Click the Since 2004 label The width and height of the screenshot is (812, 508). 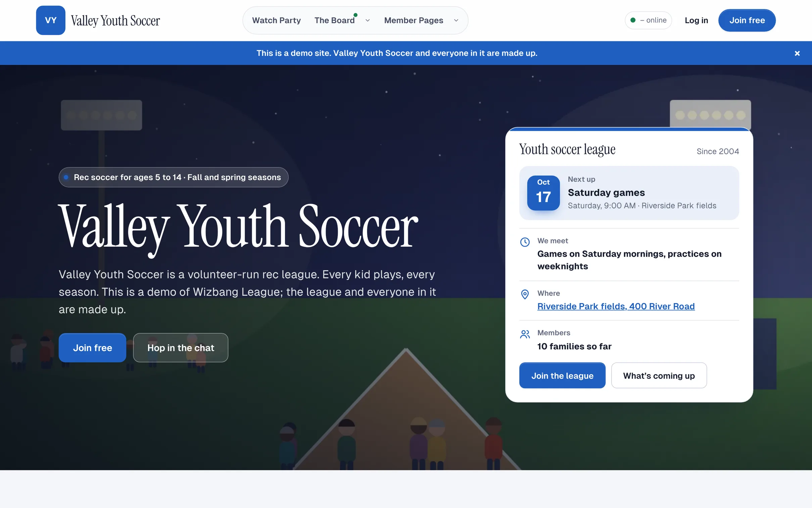click(x=718, y=152)
